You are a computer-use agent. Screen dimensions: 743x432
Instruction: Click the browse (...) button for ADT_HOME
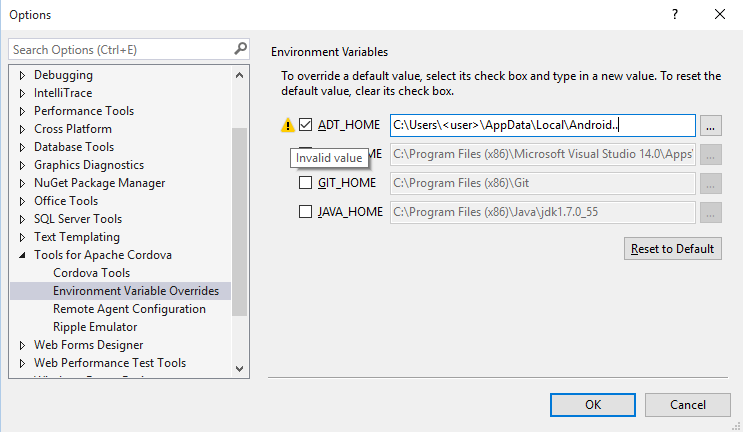tap(710, 126)
